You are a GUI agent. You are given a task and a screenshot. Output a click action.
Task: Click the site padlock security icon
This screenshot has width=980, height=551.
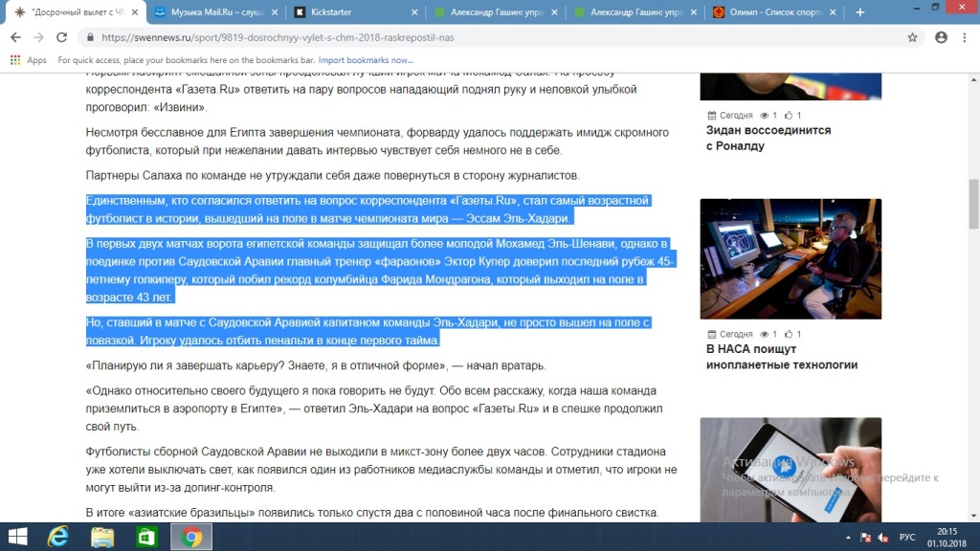[x=90, y=37]
